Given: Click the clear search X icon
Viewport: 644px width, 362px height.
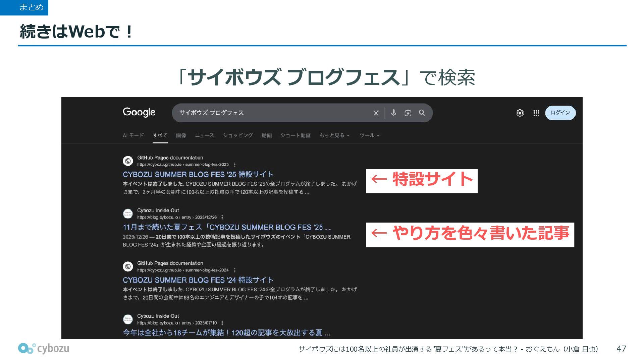Looking at the screenshot, I should pos(376,113).
